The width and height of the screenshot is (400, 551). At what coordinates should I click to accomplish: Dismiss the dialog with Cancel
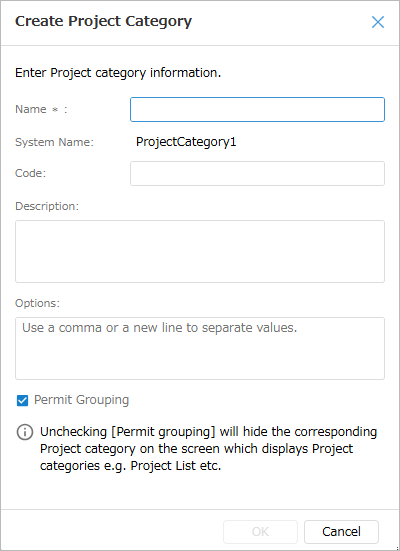click(x=341, y=532)
